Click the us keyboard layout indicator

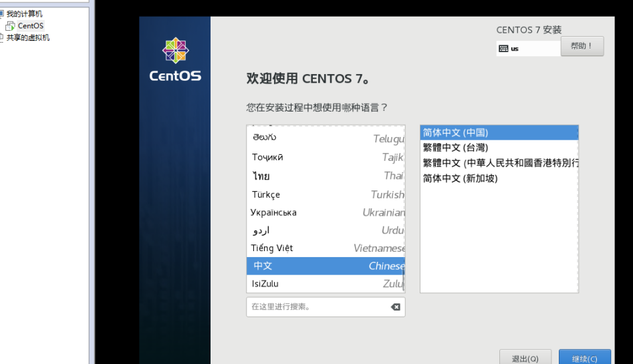(529, 49)
